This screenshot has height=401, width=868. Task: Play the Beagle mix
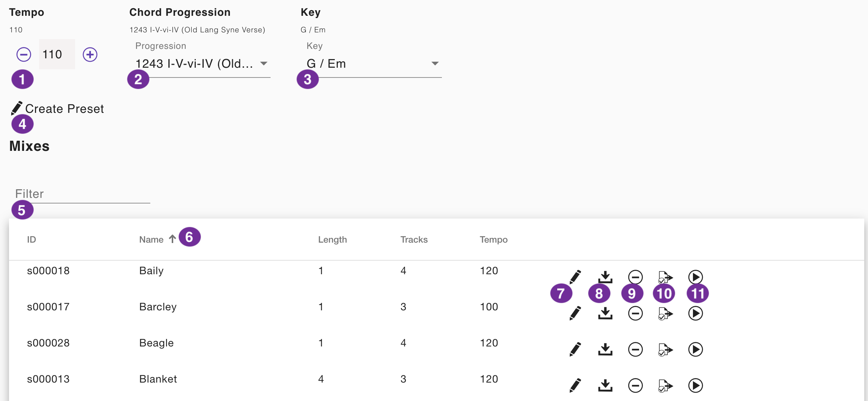[x=696, y=349]
